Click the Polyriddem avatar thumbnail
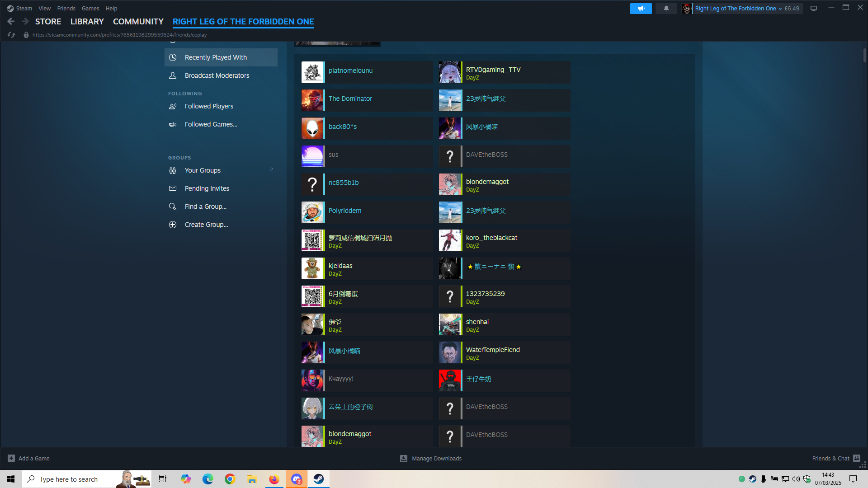This screenshot has height=488, width=868. tap(312, 212)
